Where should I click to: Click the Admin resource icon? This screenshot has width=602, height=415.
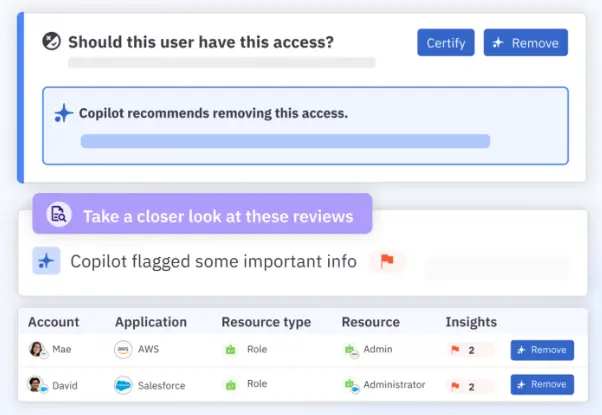[x=350, y=350]
